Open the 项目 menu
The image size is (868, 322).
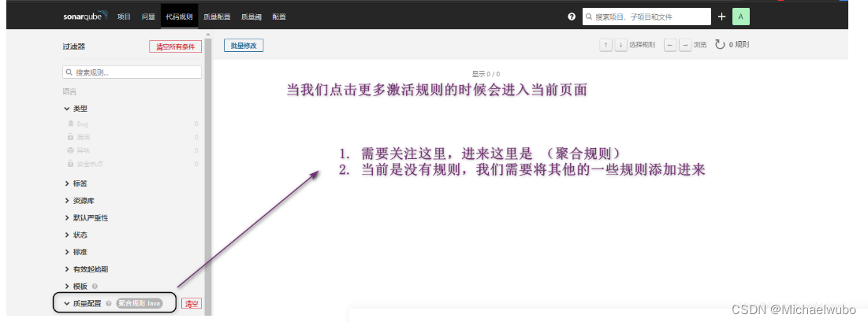click(124, 17)
